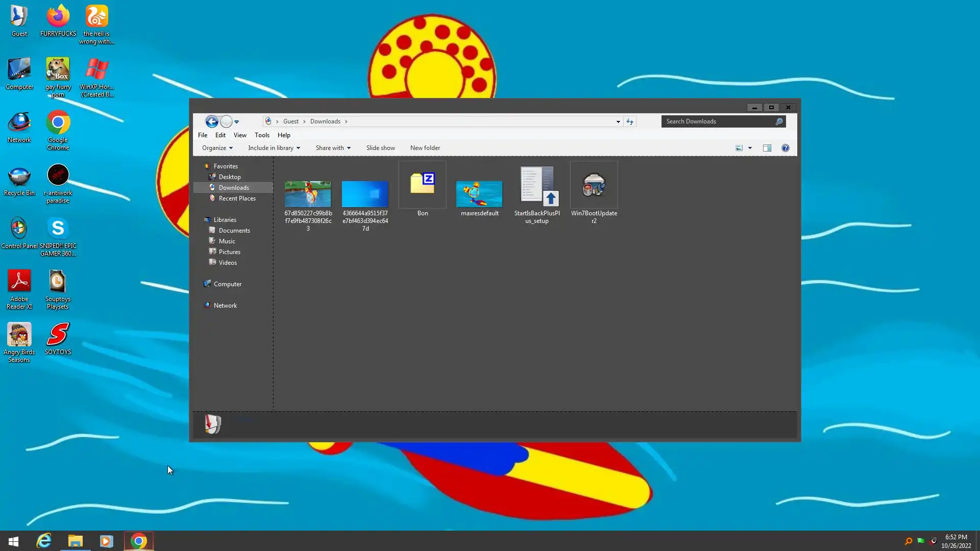
Task: Open Adobe Reader XI desktop icon
Action: [x=19, y=282]
